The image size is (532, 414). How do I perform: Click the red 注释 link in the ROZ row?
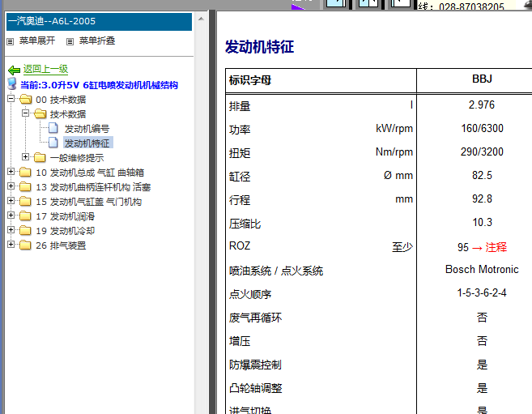click(496, 247)
